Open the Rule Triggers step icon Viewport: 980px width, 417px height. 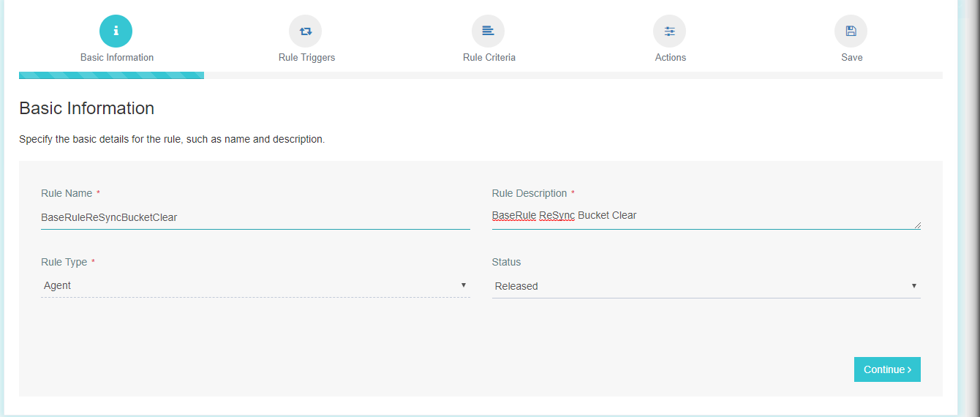[306, 31]
